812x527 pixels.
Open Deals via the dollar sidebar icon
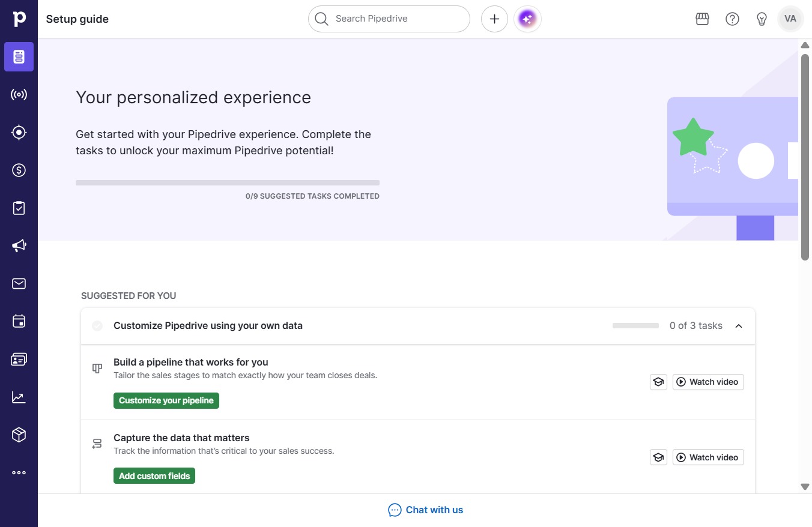pos(19,170)
